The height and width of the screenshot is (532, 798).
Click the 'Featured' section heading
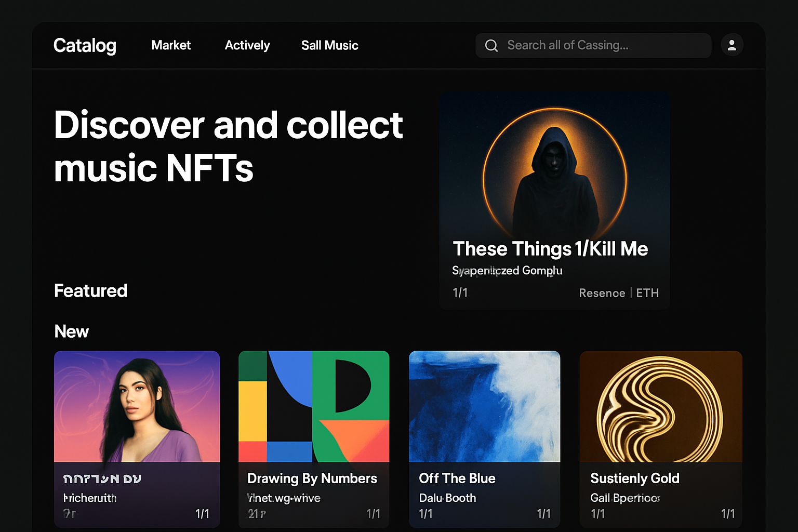[90, 290]
